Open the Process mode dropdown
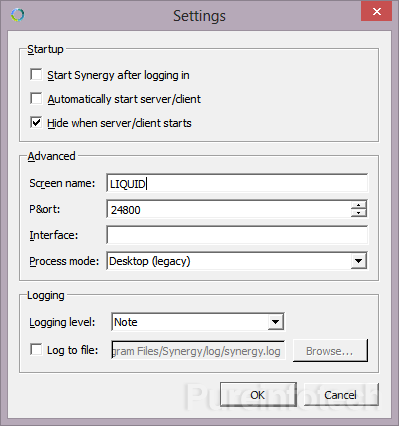 [237, 261]
